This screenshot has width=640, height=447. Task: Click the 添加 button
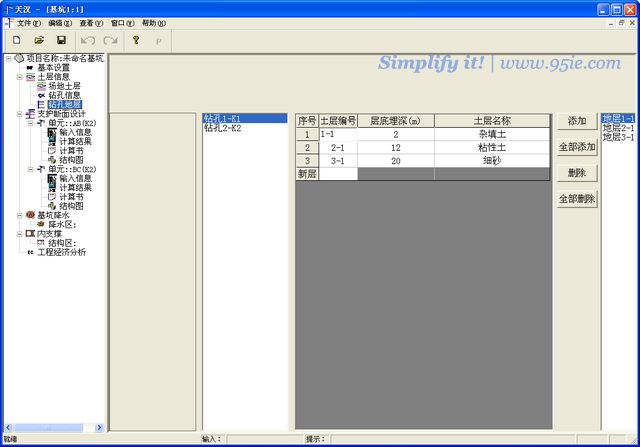pos(576,121)
